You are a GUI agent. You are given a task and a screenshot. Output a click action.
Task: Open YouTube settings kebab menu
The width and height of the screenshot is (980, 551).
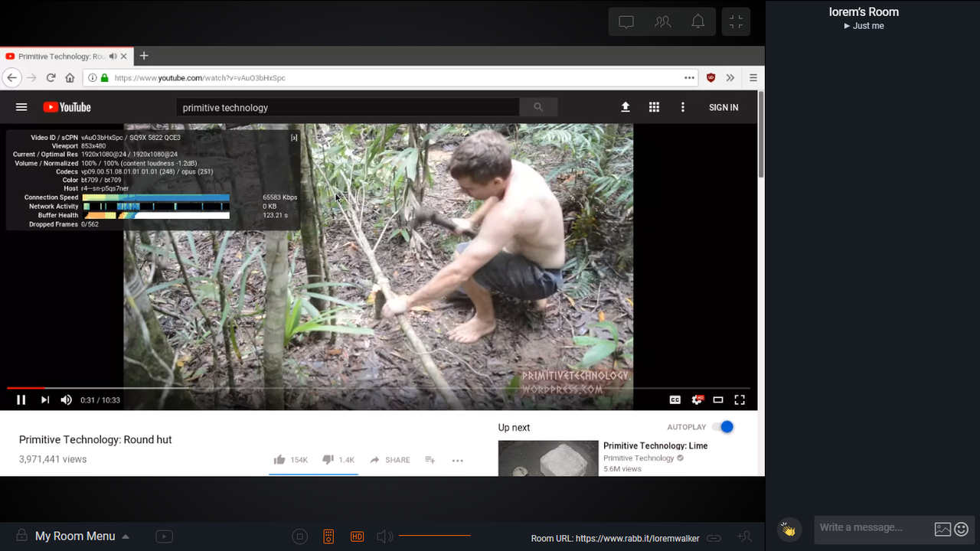pos(683,108)
